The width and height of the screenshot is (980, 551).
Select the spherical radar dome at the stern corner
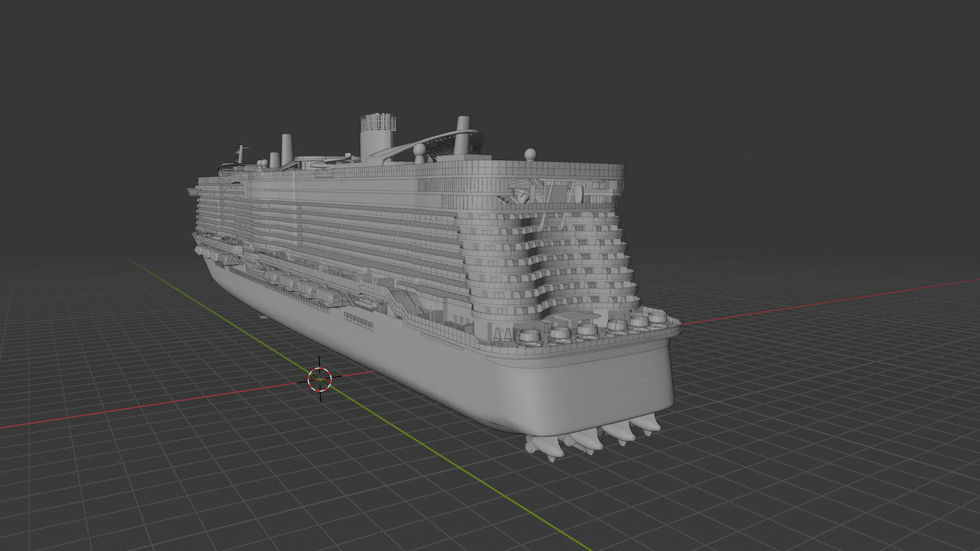(x=531, y=154)
